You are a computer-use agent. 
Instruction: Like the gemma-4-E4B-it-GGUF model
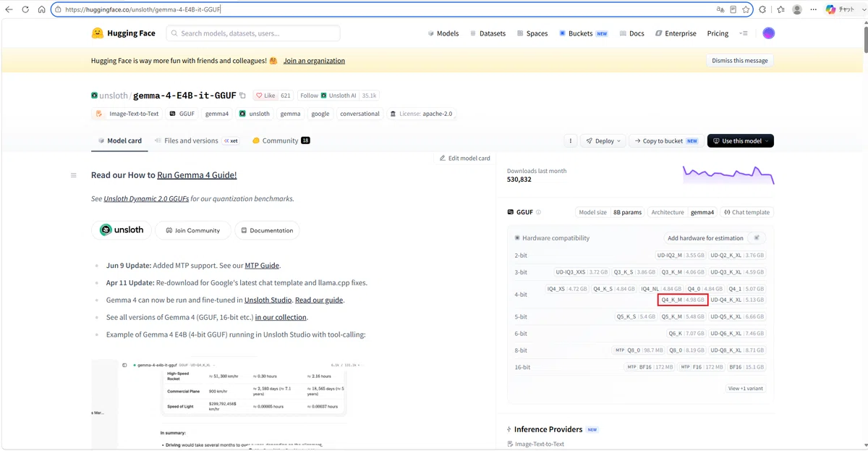[x=266, y=96]
